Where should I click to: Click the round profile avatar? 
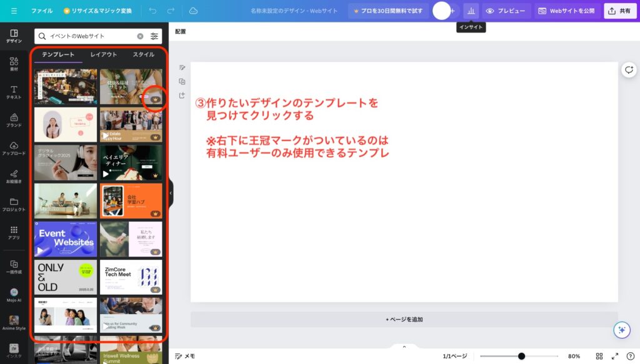click(441, 11)
